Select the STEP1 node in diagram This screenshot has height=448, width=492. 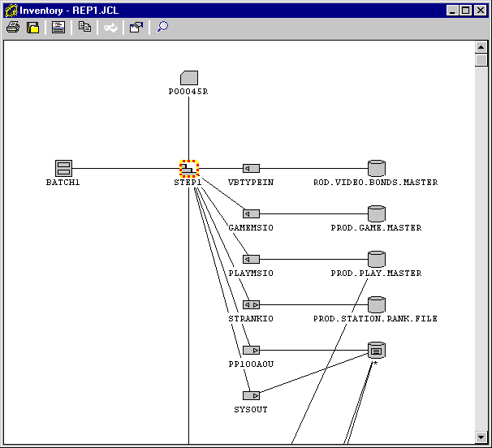click(188, 168)
